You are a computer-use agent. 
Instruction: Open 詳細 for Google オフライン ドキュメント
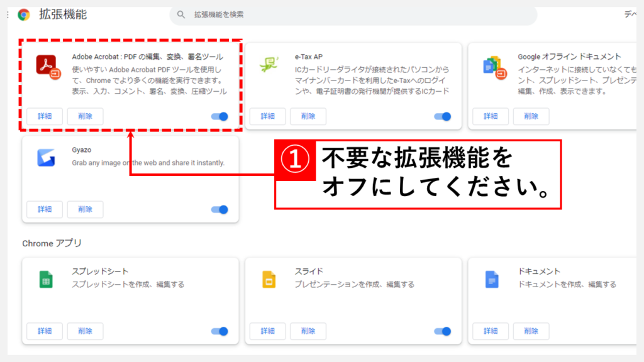[491, 116]
